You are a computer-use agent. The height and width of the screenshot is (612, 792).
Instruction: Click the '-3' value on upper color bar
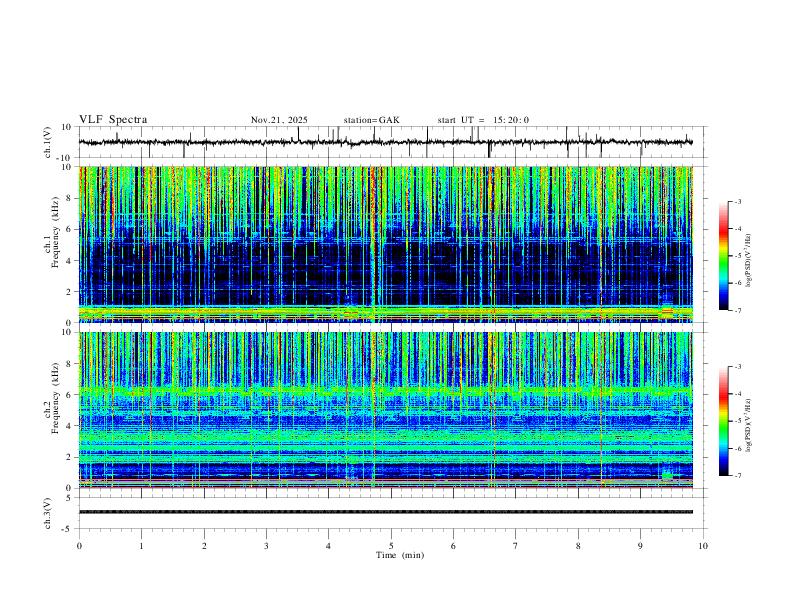pyautogui.click(x=737, y=201)
